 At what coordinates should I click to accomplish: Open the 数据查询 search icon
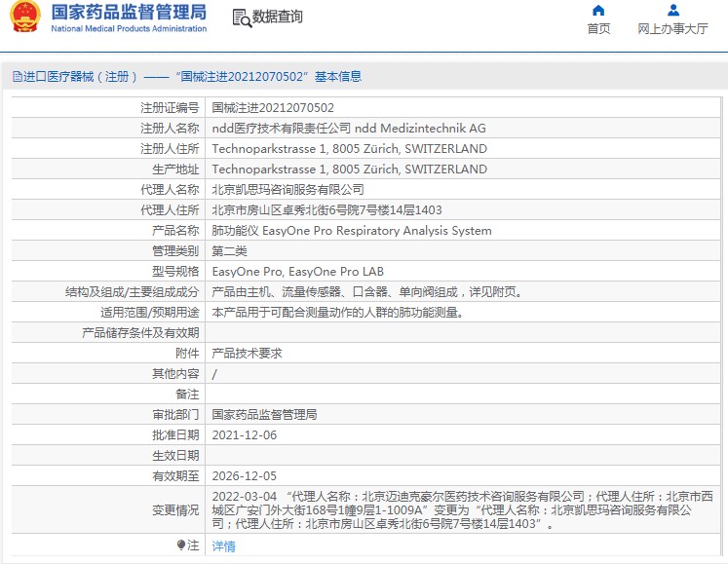click(x=242, y=18)
